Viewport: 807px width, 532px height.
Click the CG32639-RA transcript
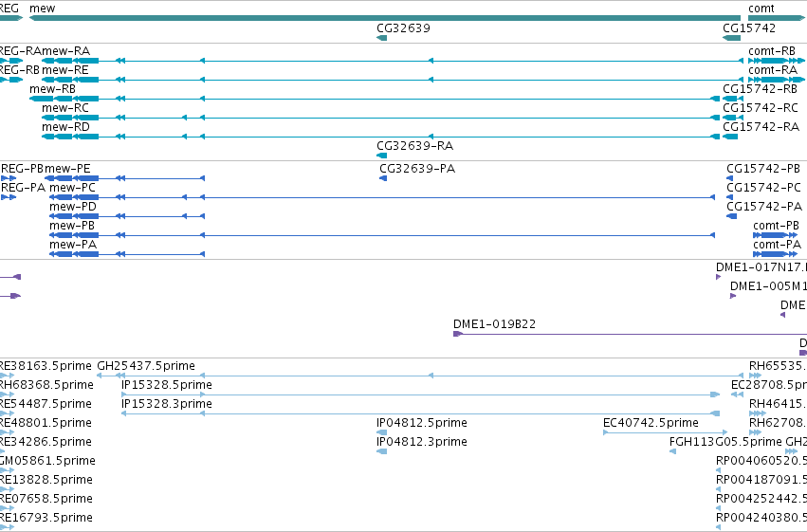click(x=382, y=156)
